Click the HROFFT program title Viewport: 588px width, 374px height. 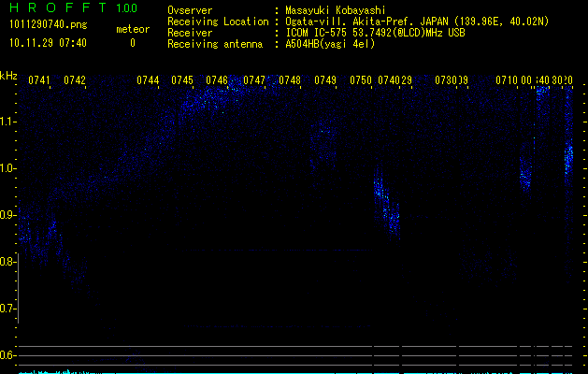coord(58,7)
